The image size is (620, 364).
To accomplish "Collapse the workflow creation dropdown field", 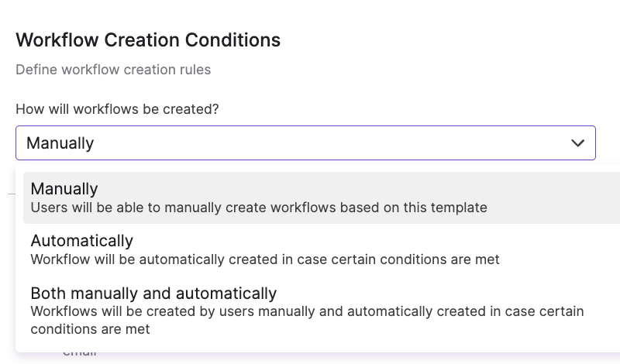I will click(x=305, y=143).
